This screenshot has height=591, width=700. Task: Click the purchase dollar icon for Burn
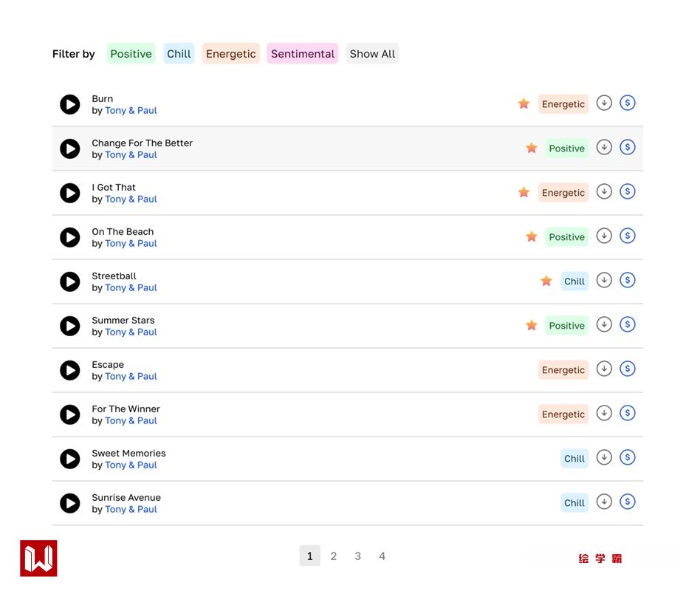[x=628, y=103]
